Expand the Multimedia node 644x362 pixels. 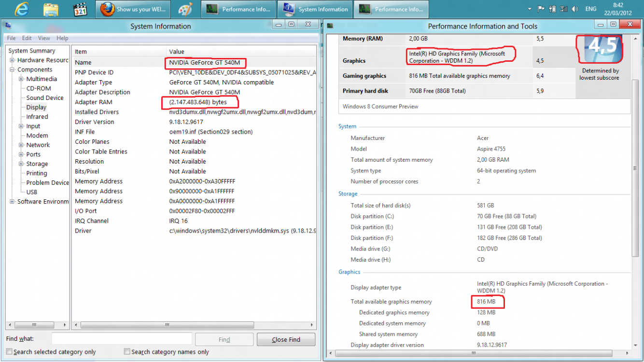pos(21,79)
